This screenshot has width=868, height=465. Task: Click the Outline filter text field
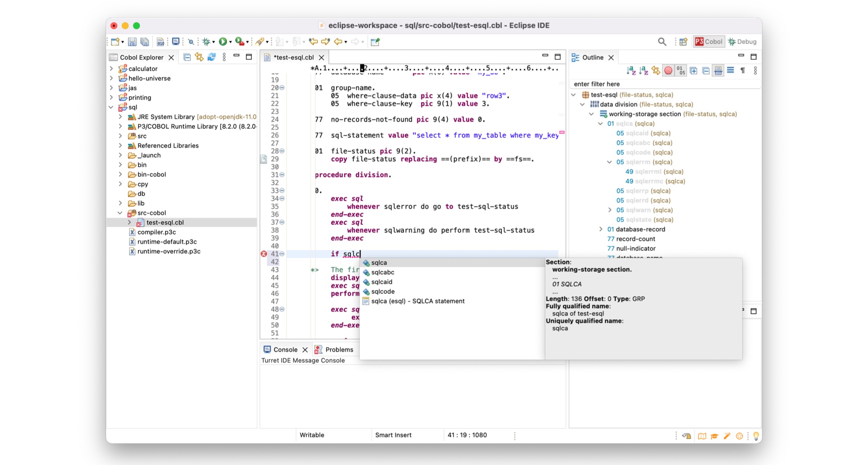664,84
